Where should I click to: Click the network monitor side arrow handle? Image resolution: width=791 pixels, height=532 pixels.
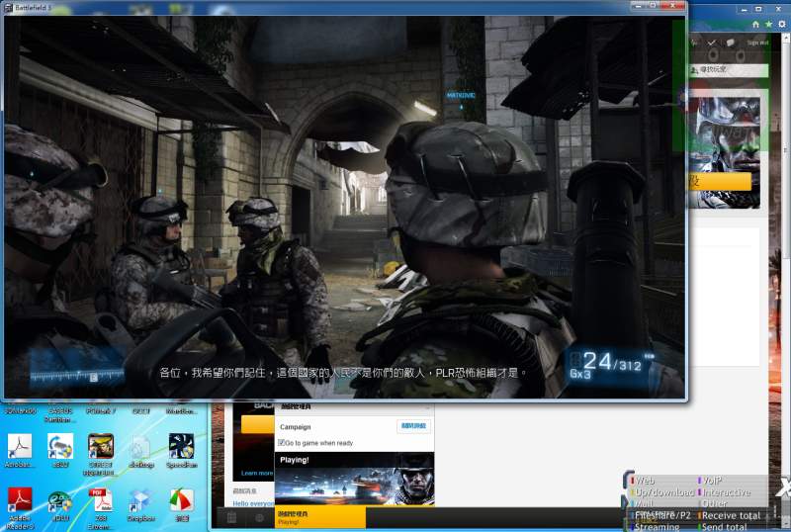(x=625, y=501)
